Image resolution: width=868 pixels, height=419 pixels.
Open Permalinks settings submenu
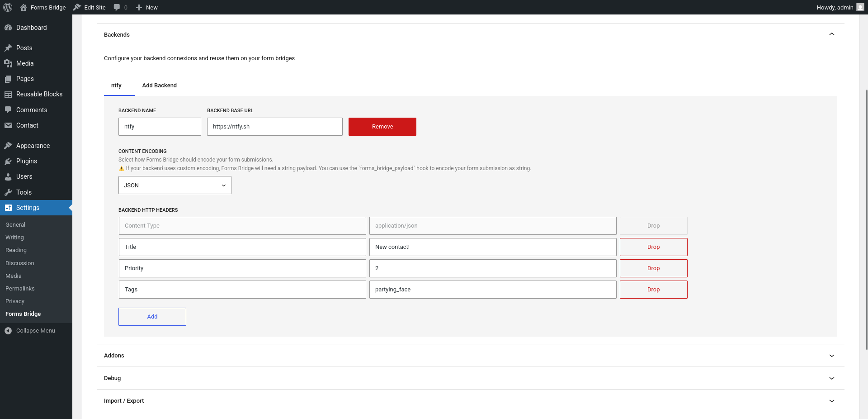click(x=20, y=289)
